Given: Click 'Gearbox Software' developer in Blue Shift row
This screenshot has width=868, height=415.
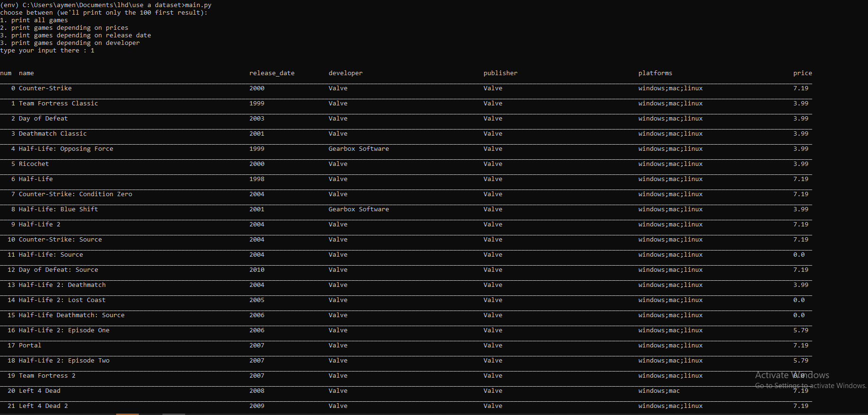Looking at the screenshot, I should (x=359, y=209).
